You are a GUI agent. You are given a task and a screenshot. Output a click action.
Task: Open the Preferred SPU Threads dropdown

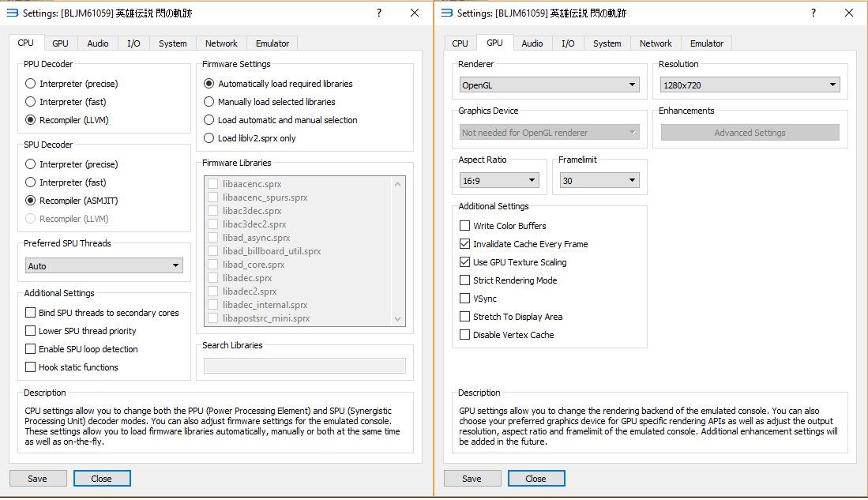pyautogui.click(x=104, y=266)
